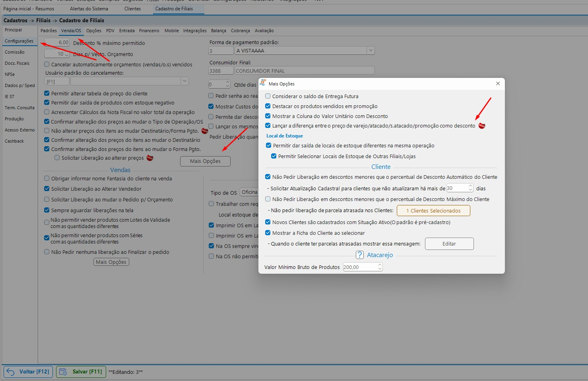588x381 pixels.
Task: Click Mais Opções button under Solicitar Liberação ao alterar preços
Action: pos(205,161)
